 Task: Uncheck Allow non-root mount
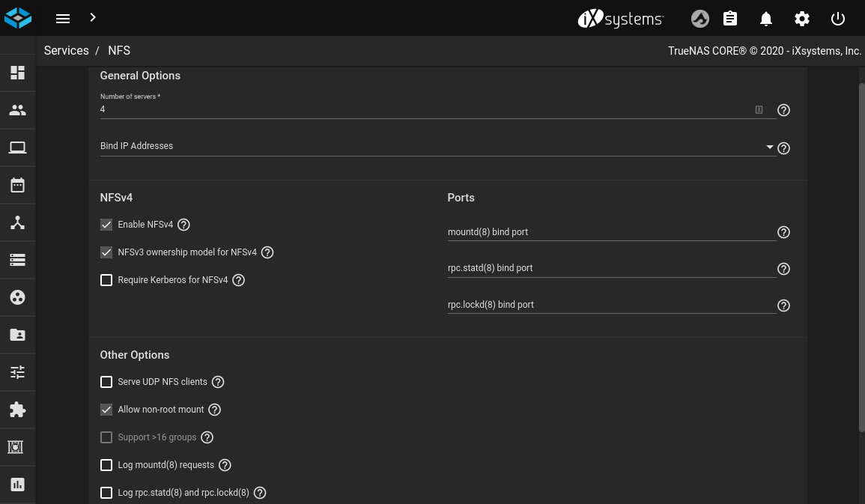click(x=106, y=410)
